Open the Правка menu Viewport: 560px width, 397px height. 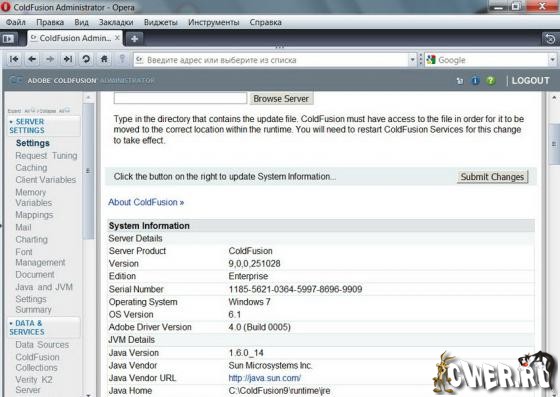click(x=50, y=22)
